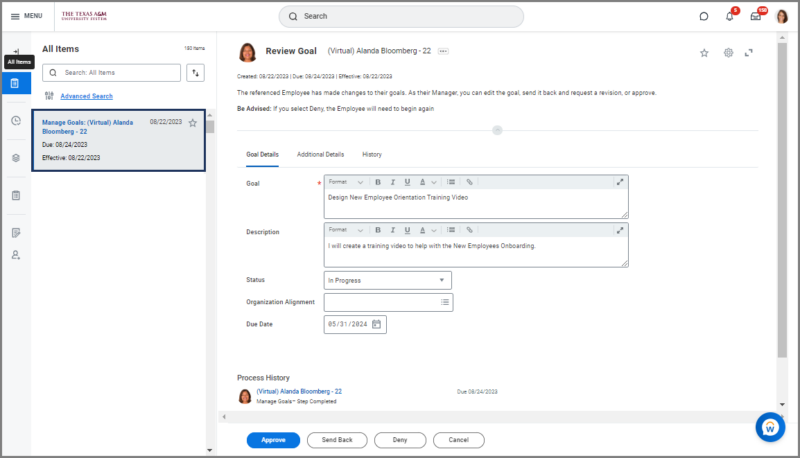
Task: Toggle favorite star for Review Goal header
Action: point(704,53)
